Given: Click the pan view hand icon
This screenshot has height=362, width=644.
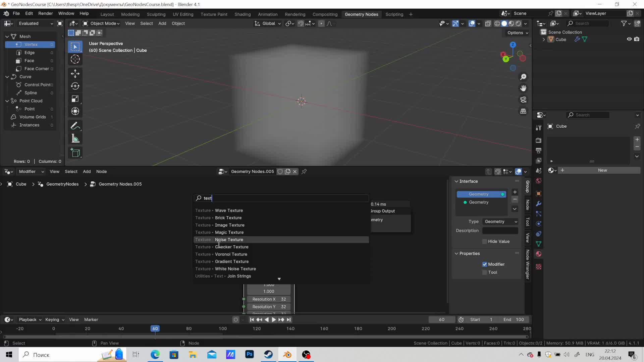Looking at the screenshot, I should [x=523, y=88].
